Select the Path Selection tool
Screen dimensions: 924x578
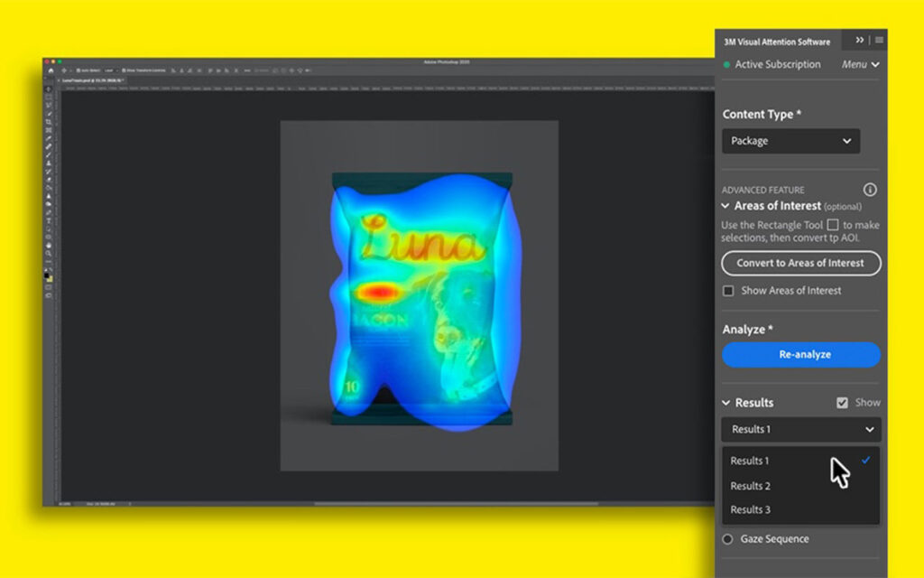pyautogui.click(x=49, y=228)
